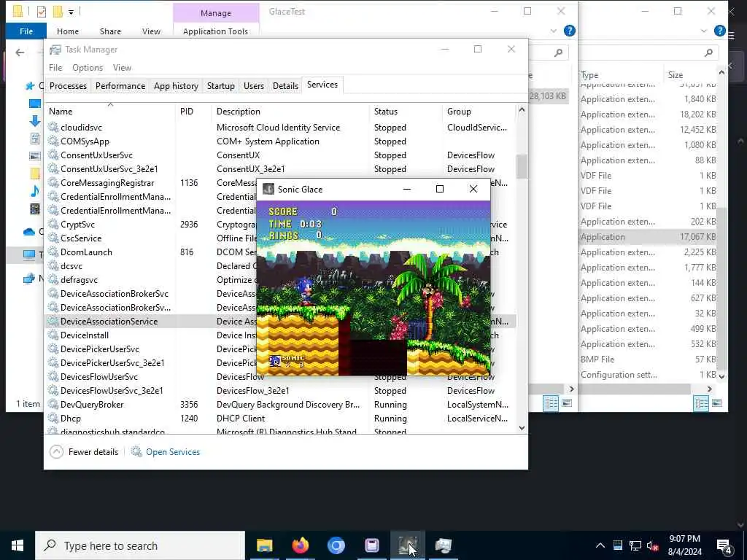Switch to the Performance tab
This screenshot has width=747, height=560.
coord(120,86)
